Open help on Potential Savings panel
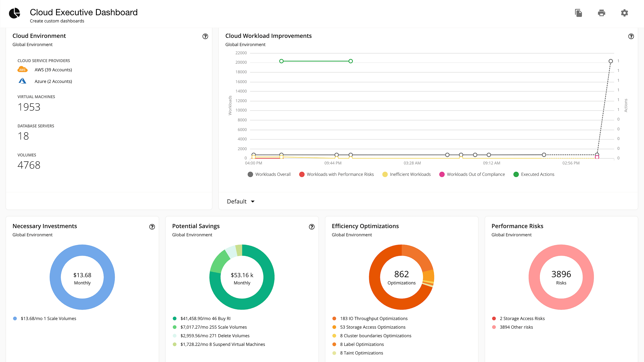Screen dimensions: 644x362 (311, 227)
